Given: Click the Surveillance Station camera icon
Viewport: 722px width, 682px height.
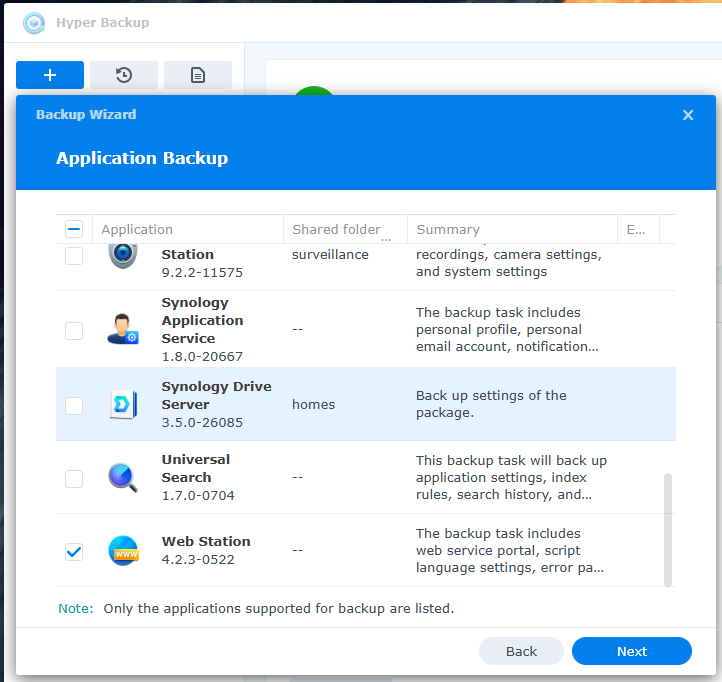Looking at the screenshot, I should tap(123, 256).
